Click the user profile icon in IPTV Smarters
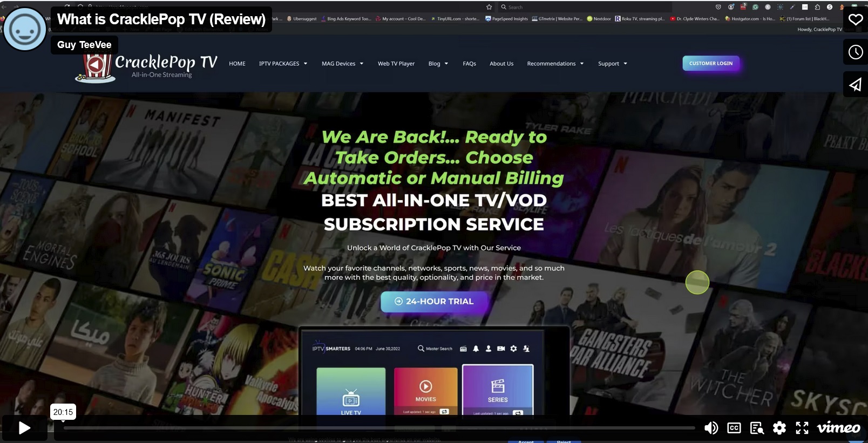This screenshot has width=868, height=443. tap(489, 349)
